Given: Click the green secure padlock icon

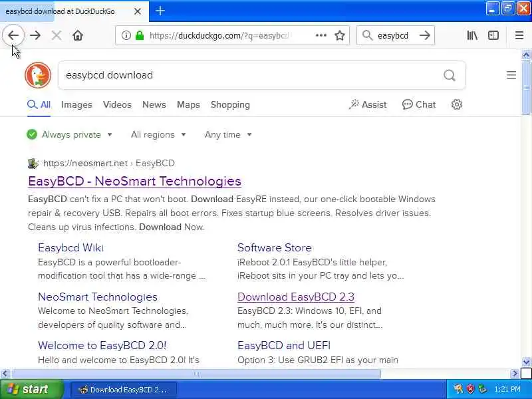Looking at the screenshot, I should click(140, 35).
